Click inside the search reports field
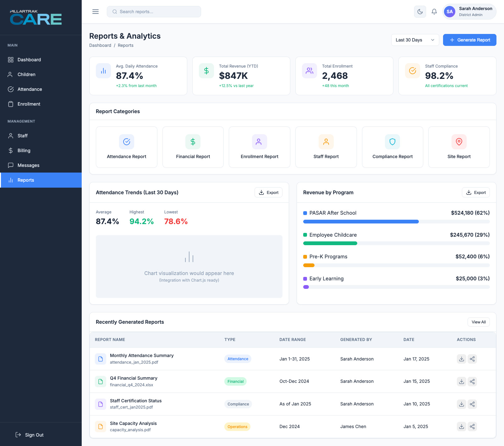This screenshot has height=446, width=504. [154, 11]
